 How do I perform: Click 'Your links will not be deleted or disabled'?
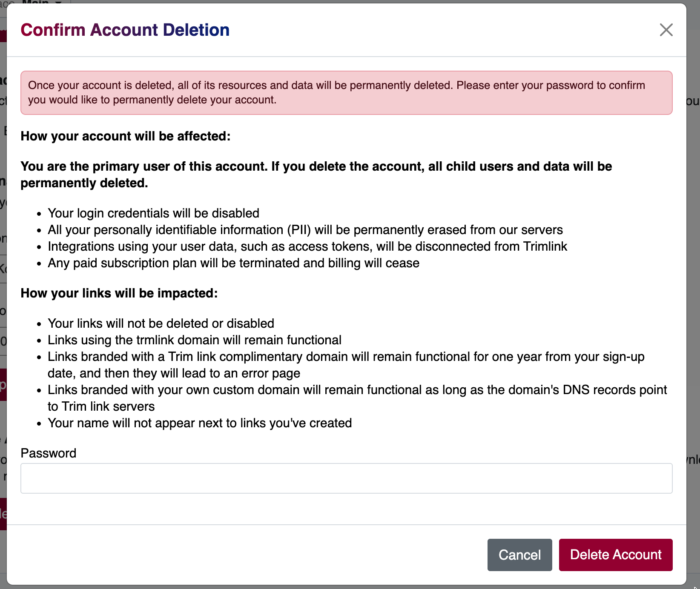click(161, 323)
